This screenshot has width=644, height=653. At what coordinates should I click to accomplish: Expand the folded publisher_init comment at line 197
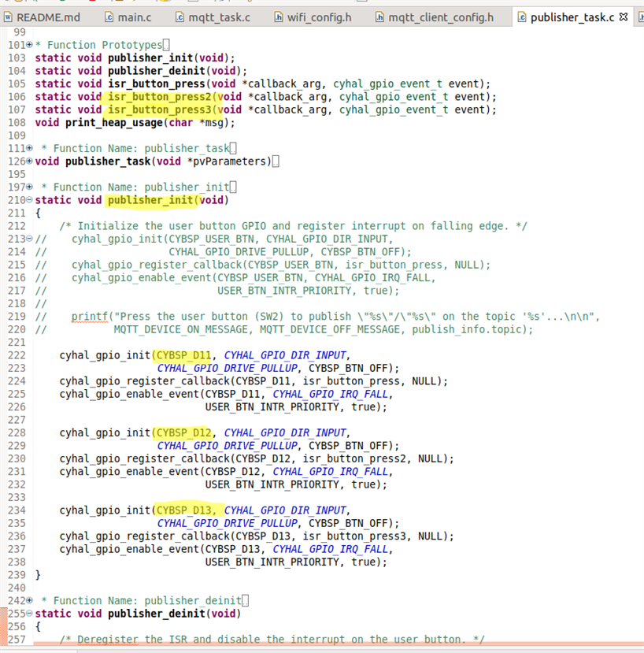[x=29, y=187]
